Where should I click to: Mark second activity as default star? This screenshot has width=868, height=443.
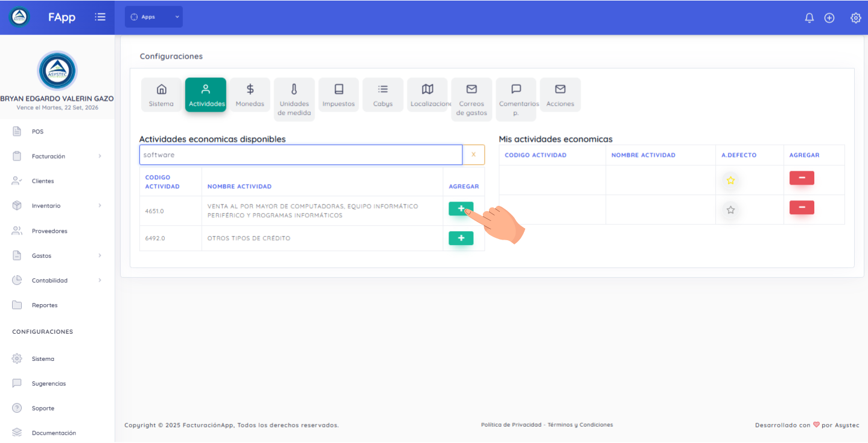click(730, 210)
